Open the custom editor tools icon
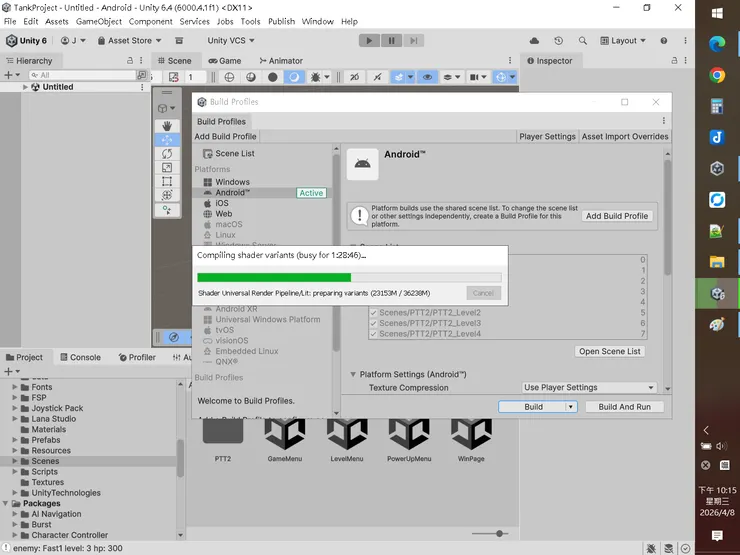The height and width of the screenshot is (555, 740). point(167,210)
